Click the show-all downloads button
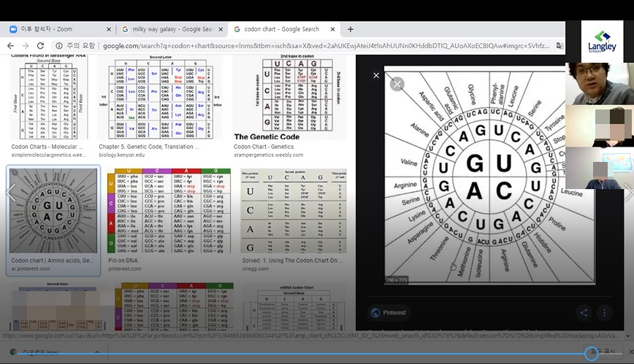This screenshot has height=364, width=634. pyautogui.click(x=603, y=352)
